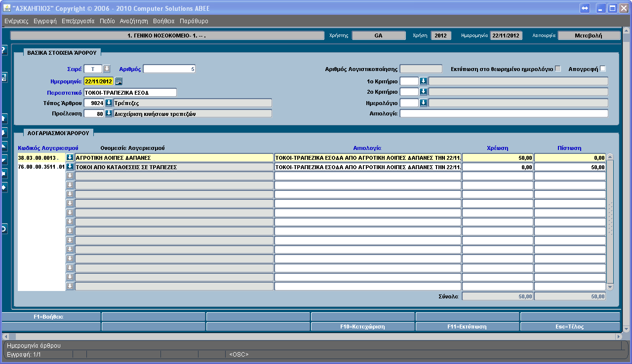Click the Χρέωση 50,00 cell in first row
The image size is (632, 364).
[x=498, y=158]
